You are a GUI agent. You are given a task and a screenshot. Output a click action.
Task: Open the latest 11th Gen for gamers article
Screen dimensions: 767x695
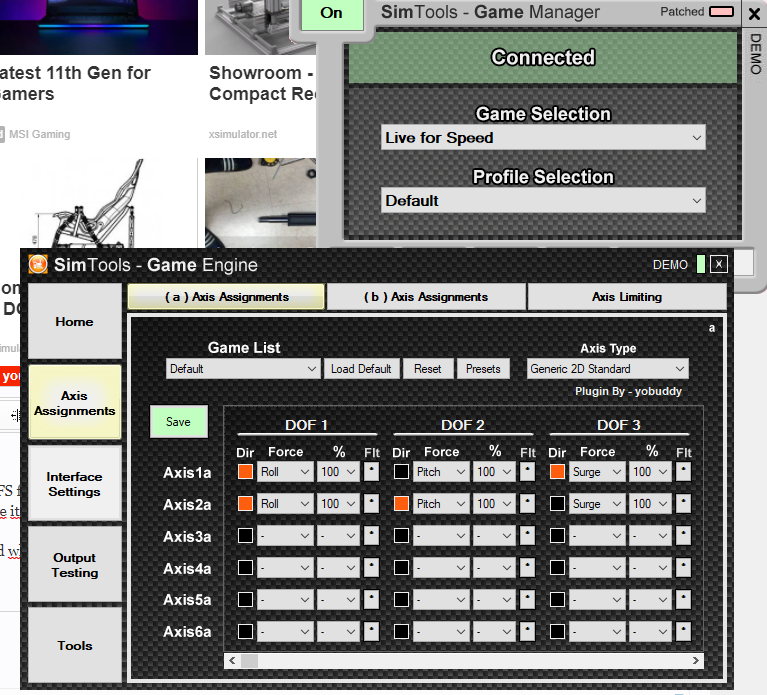click(75, 83)
